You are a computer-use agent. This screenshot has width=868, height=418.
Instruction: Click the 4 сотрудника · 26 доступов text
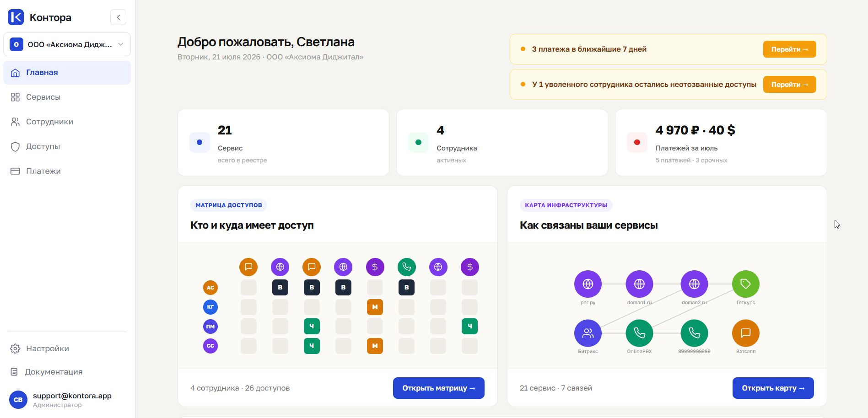240,388
